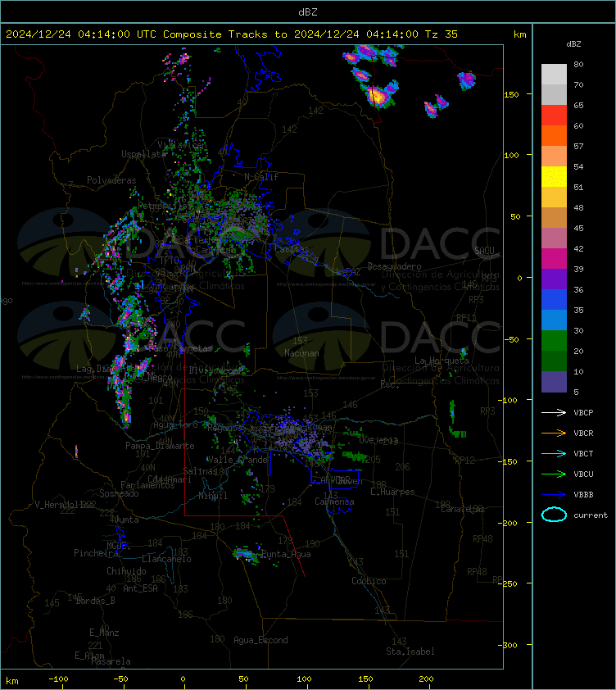
Task: Click the '57' value in dBZ legend
Action: click(x=578, y=146)
